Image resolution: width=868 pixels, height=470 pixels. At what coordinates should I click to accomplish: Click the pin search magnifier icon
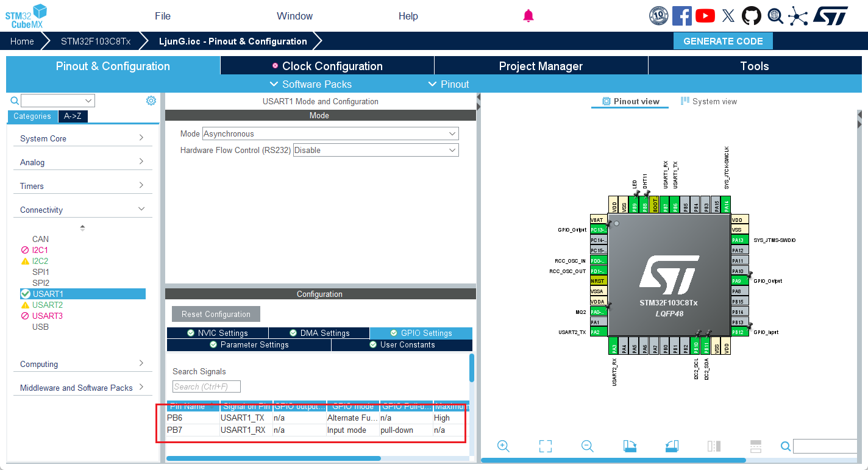point(786,446)
